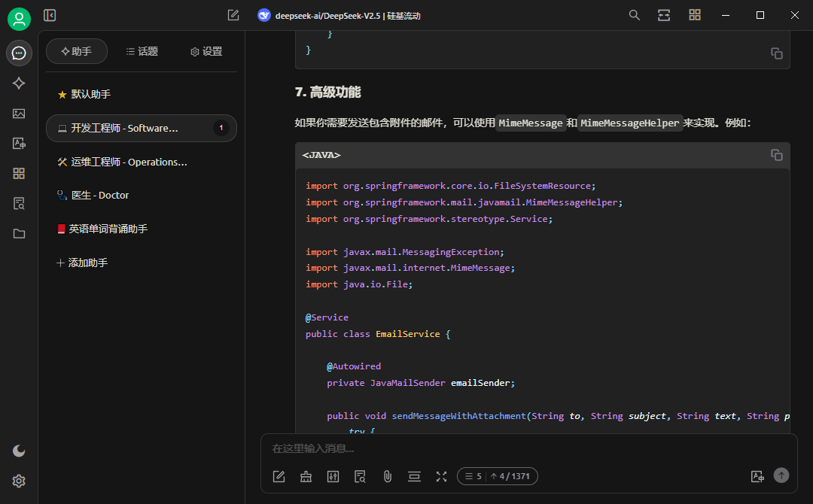This screenshot has height=504, width=813.
Task: Toggle dark mode with the moon icon
Action: [19, 451]
